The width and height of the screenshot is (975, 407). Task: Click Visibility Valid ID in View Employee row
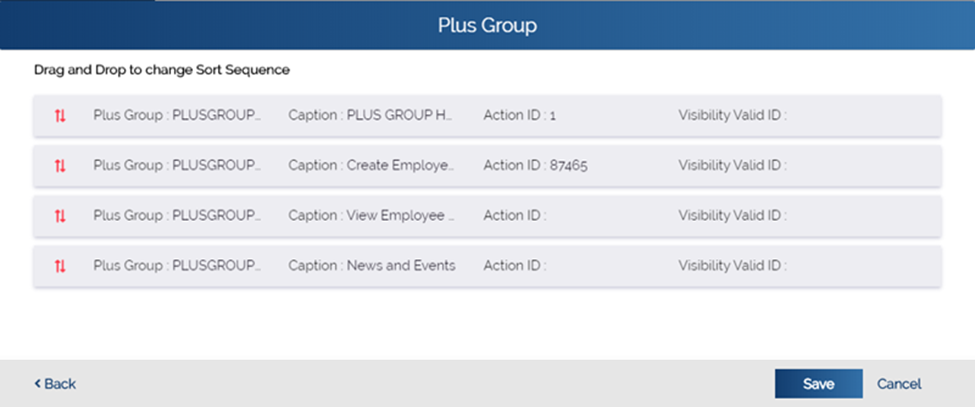(732, 216)
